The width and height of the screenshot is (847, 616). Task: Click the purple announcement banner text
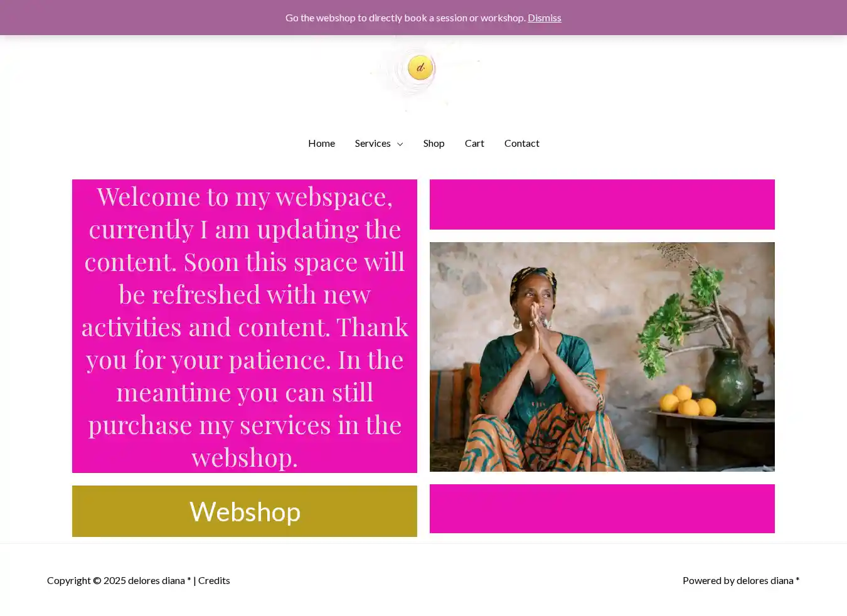405,18
